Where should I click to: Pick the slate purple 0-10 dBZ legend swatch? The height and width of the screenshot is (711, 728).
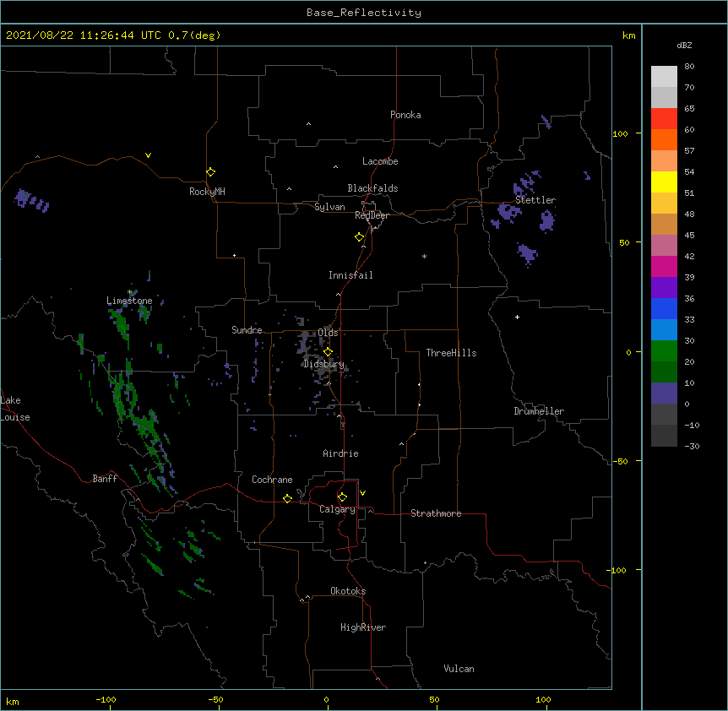pos(664,393)
